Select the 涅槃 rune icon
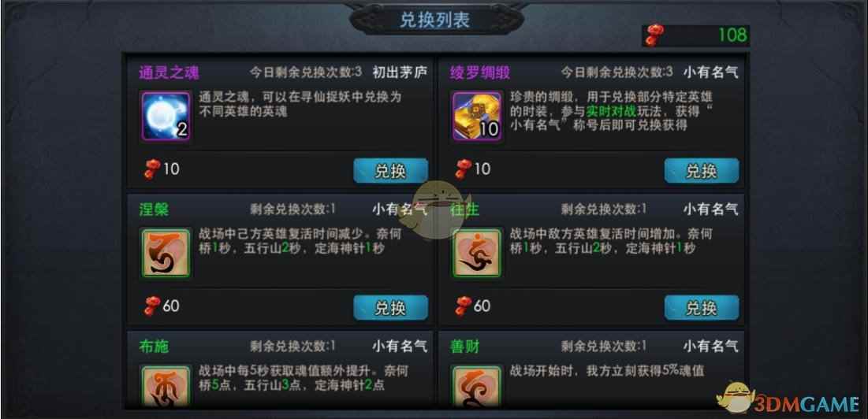868x419 pixels. point(166,253)
